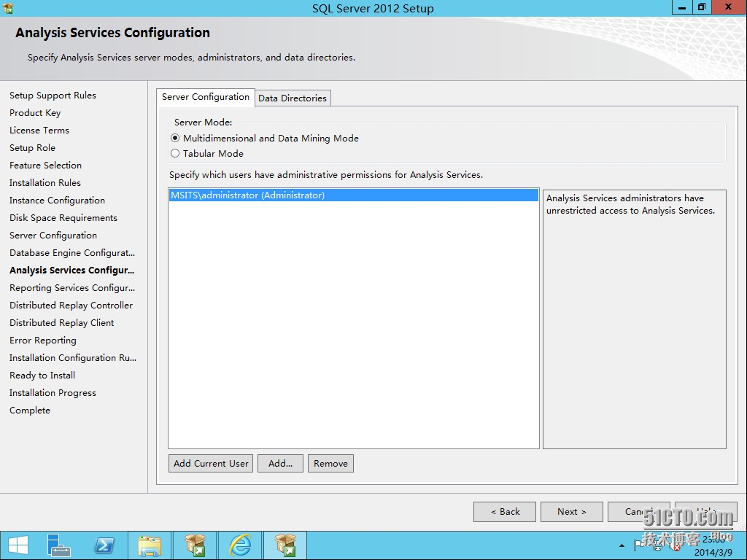This screenshot has height=560, width=747.
Task: Show hidden system tray icons arrow
Action: click(622, 545)
